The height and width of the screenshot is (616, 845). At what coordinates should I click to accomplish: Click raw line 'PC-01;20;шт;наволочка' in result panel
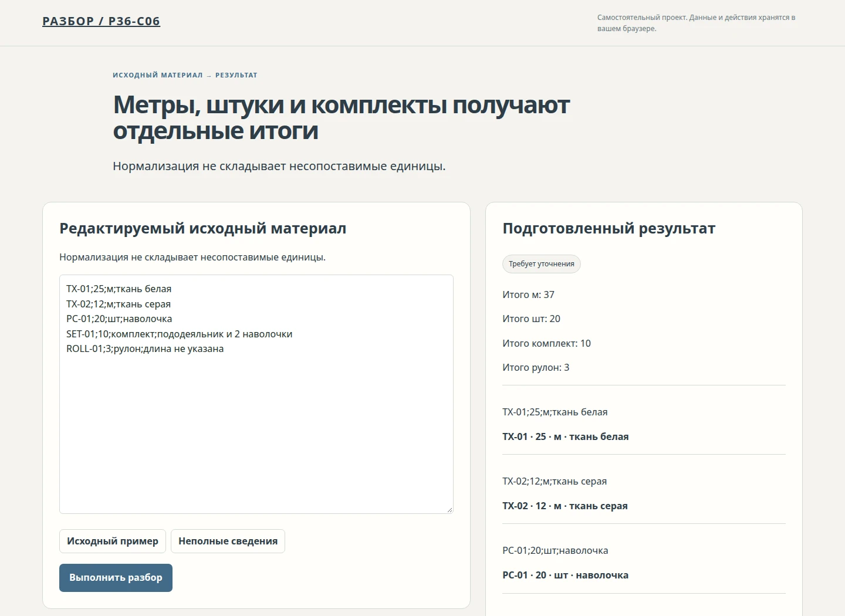tap(555, 550)
